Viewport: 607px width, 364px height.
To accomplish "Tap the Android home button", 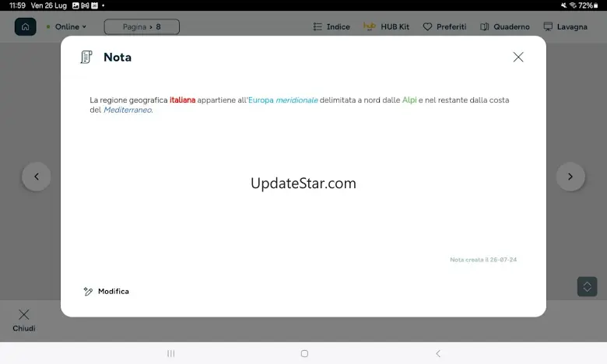I will click(304, 354).
